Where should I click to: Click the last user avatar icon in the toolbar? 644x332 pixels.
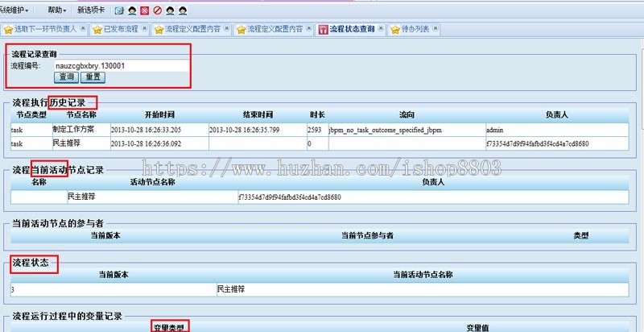click(183, 11)
